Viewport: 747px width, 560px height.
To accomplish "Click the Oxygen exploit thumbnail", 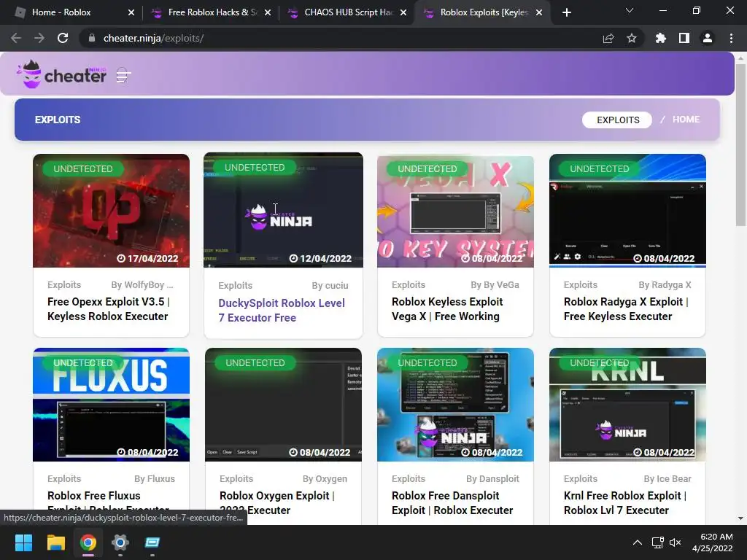I will coord(284,405).
